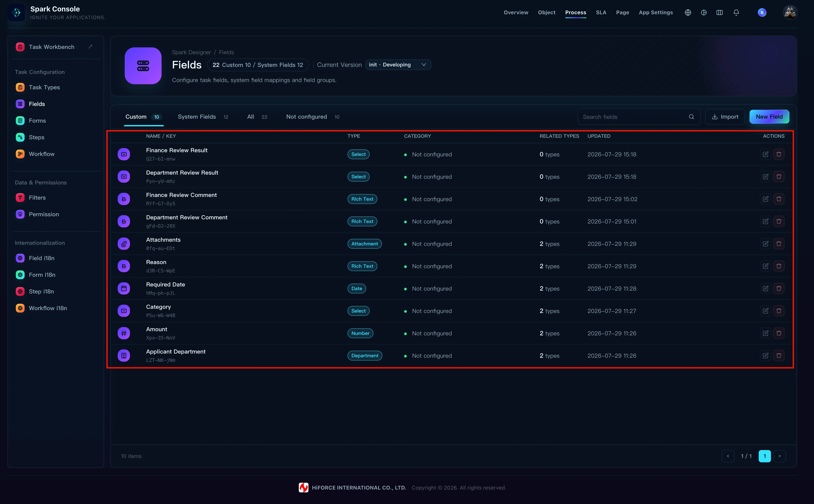Click trash icon for Applicant Department

tap(779, 355)
